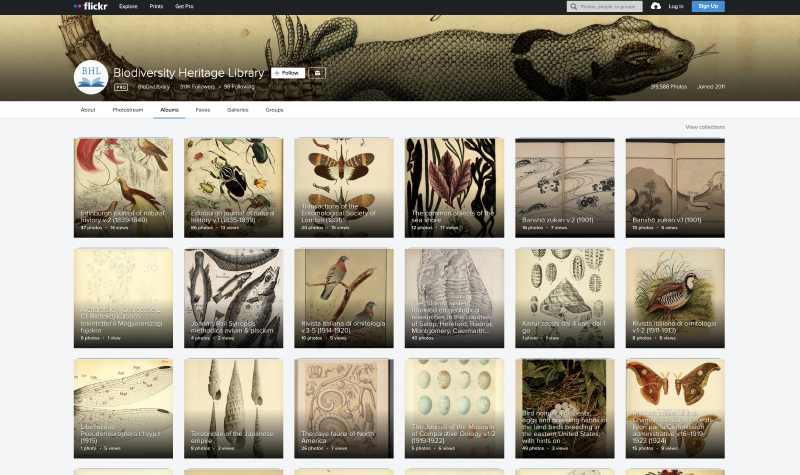800x475 pixels.
Task: Switch to the Photostream tab
Action: point(127,109)
